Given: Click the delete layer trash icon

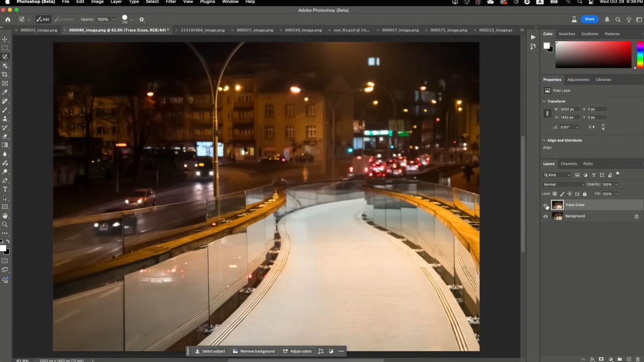Looking at the screenshot, I should click(x=638, y=359).
